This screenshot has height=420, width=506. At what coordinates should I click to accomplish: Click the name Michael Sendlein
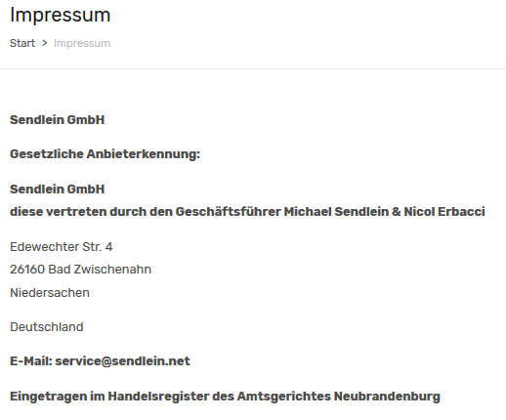pos(336,212)
